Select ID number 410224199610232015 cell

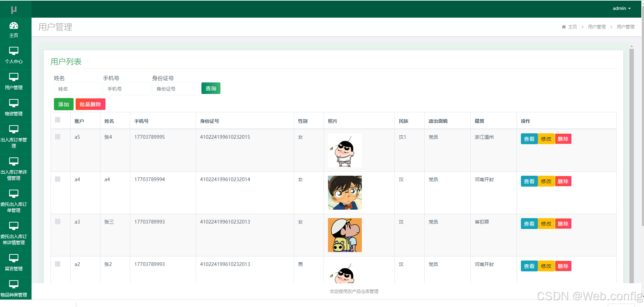coord(225,137)
